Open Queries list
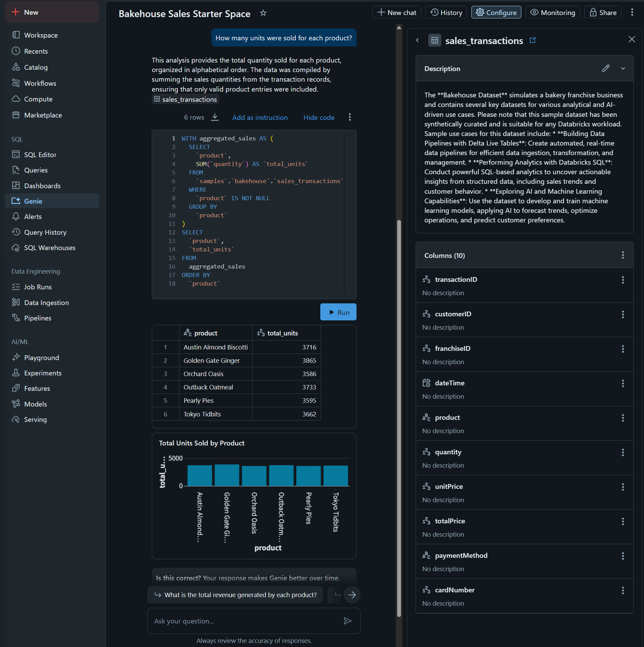 coord(52,170)
